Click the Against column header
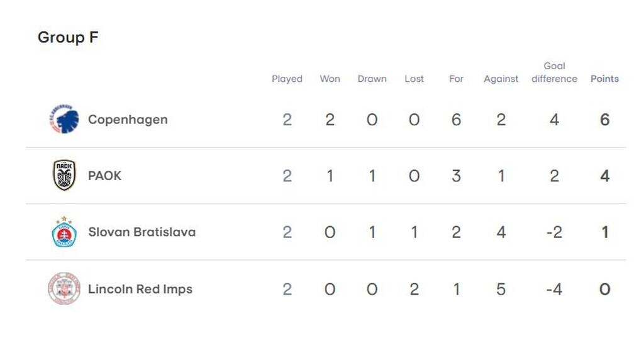The height and width of the screenshot is (352, 644). pyautogui.click(x=501, y=79)
